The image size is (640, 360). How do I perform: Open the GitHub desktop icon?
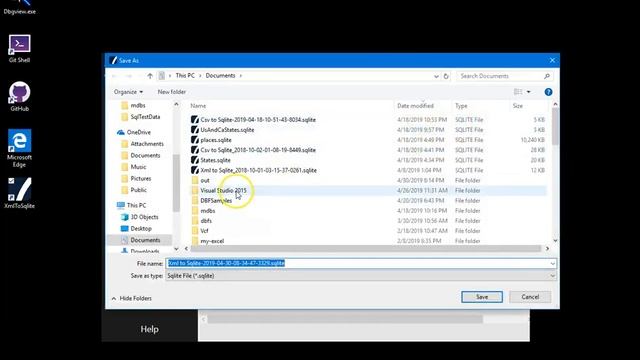[x=20, y=96]
